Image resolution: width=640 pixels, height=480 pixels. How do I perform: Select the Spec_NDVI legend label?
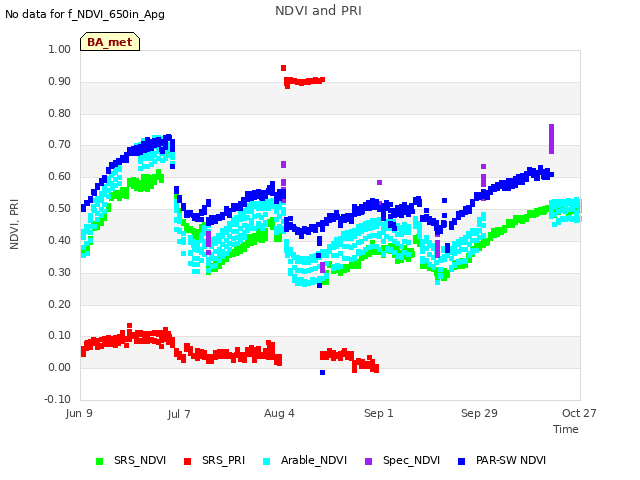(411, 460)
